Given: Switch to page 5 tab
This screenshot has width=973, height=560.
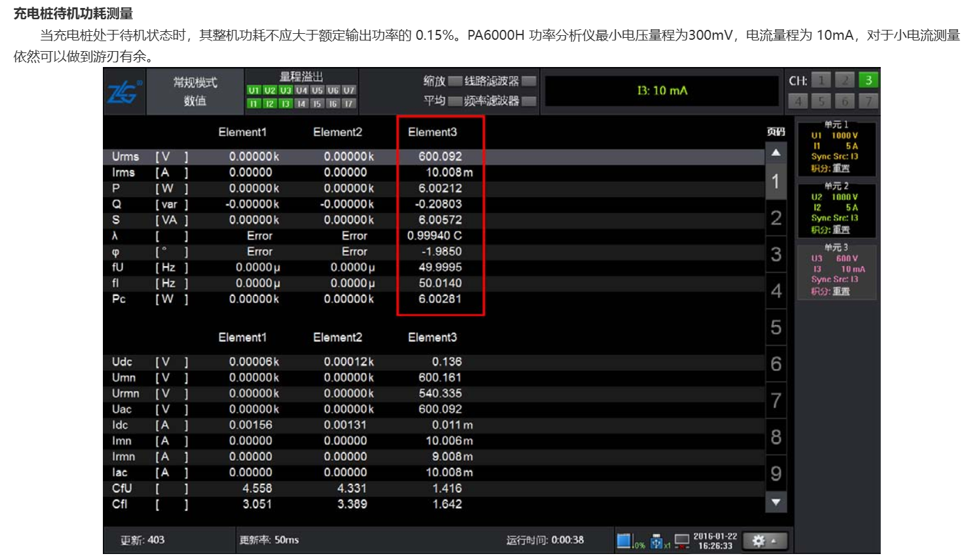Looking at the screenshot, I should (x=776, y=327).
